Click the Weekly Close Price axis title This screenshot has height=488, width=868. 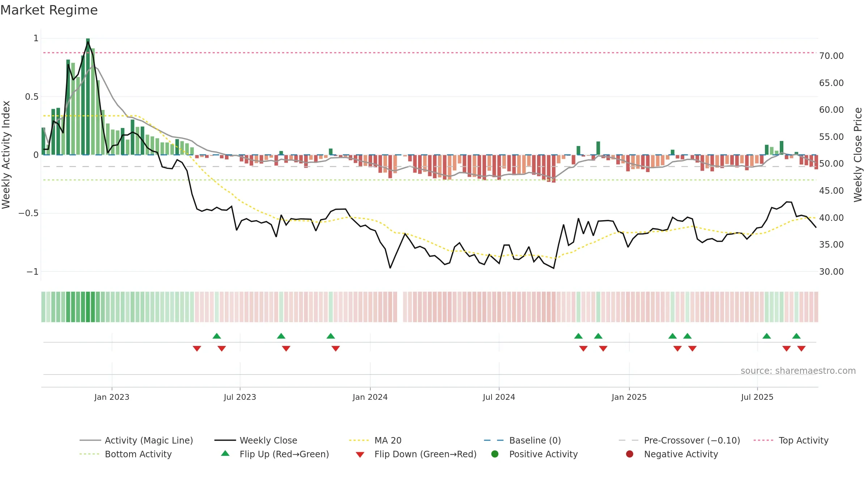(x=858, y=155)
